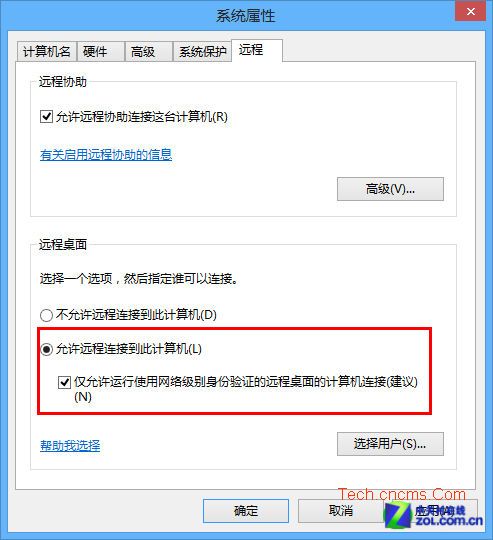Click the 选择用户(S)... button
The width and height of the screenshot is (493, 540).
point(390,444)
